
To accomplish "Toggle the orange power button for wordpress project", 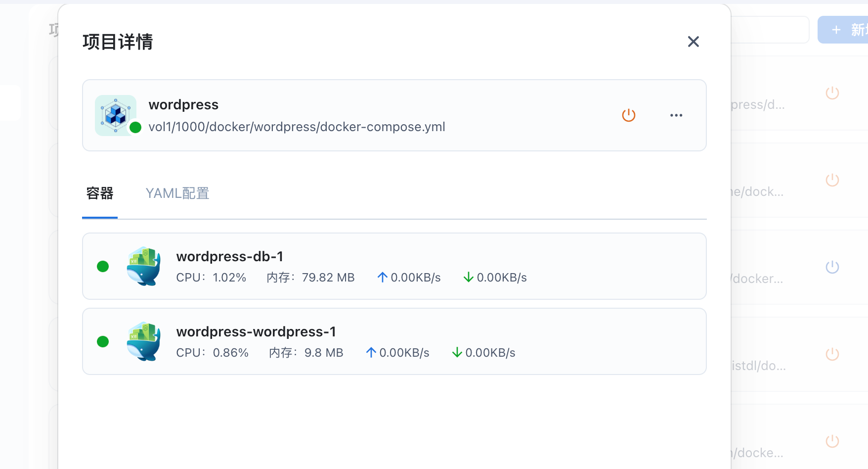I will click(x=628, y=115).
